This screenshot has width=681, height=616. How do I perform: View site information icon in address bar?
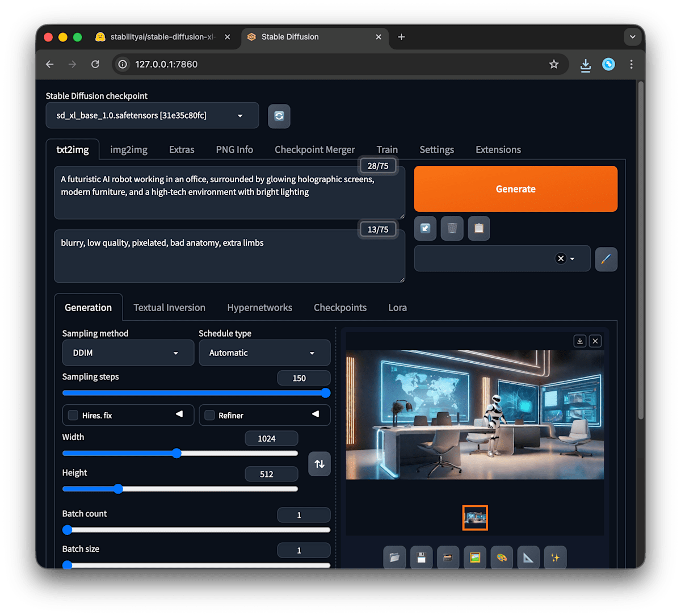pyautogui.click(x=123, y=64)
